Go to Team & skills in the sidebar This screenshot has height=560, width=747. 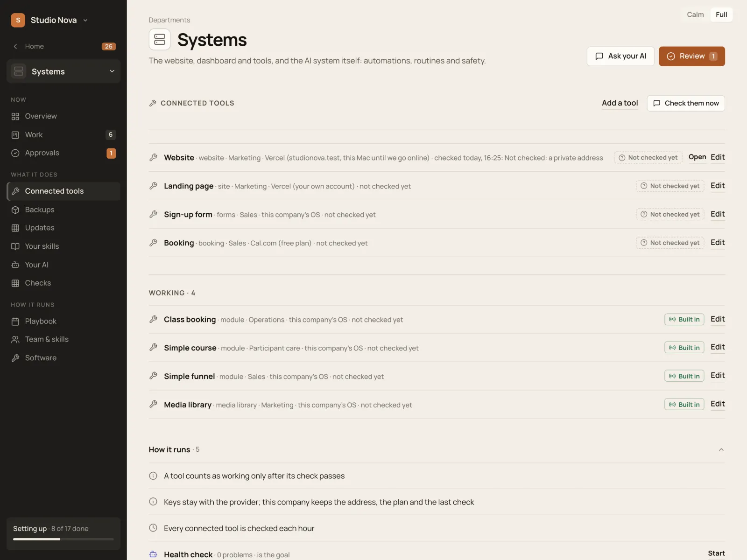[x=63, y=340]
